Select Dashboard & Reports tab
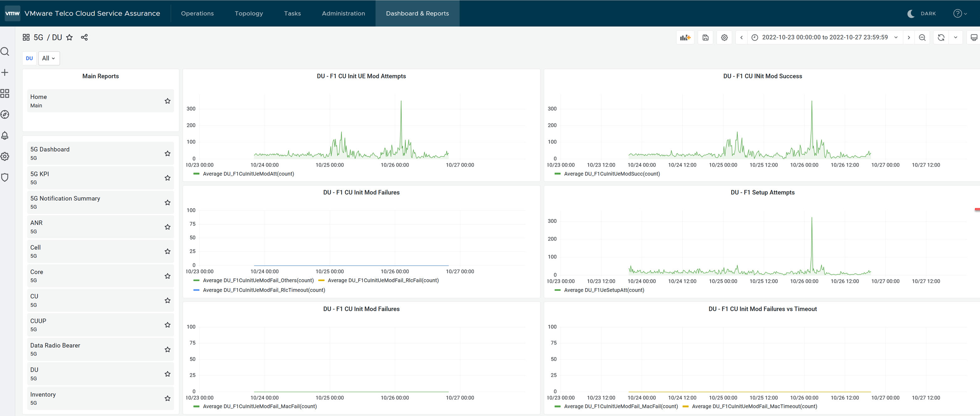Viewport: 980px width, 416px height. (417, 13)
